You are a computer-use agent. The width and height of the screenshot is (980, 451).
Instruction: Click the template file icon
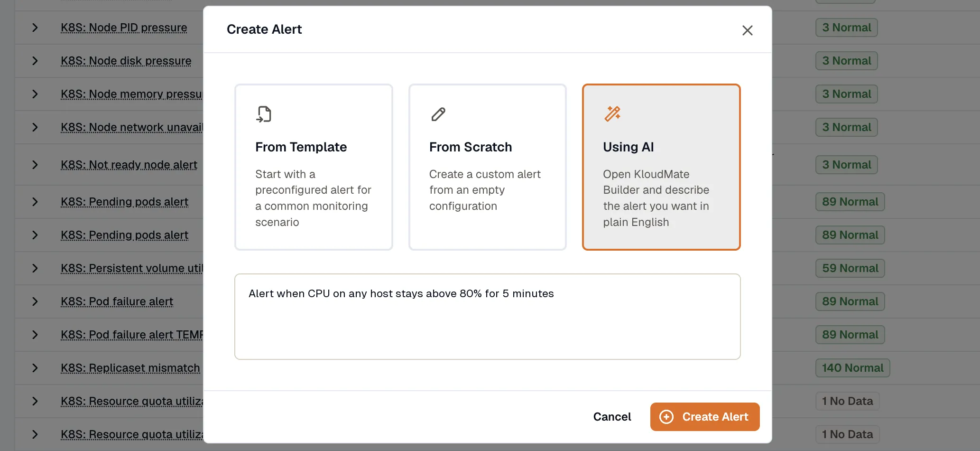click(x=264, y=114)
